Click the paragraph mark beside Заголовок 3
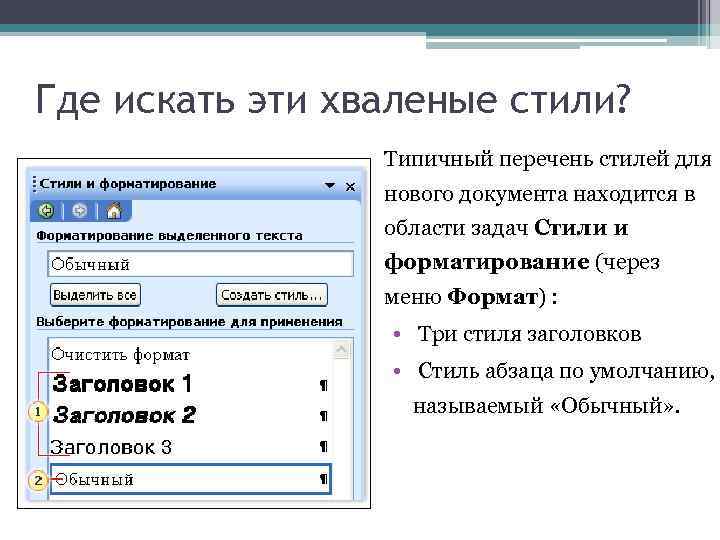This screenshot has height=540, width=720. click(x=324, y=446)
